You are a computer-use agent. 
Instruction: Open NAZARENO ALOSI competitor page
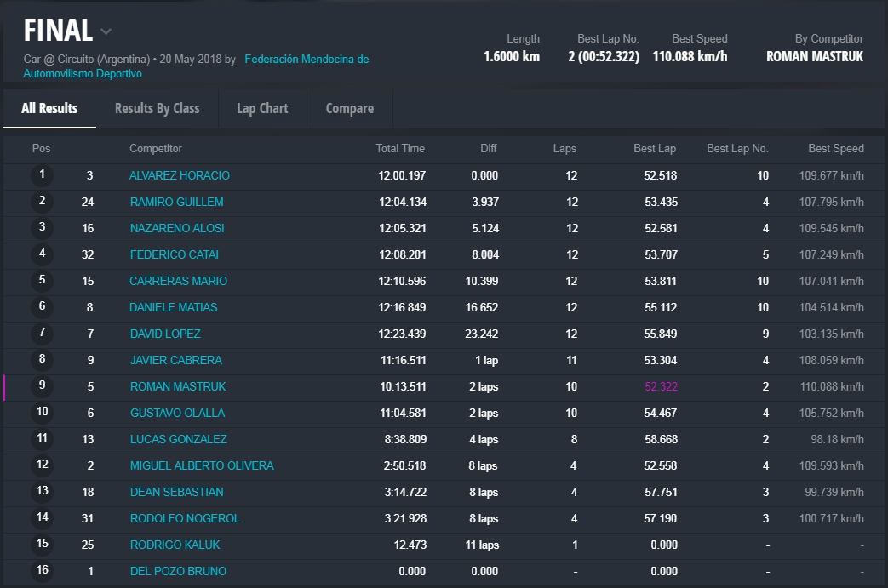click(177, 229)
